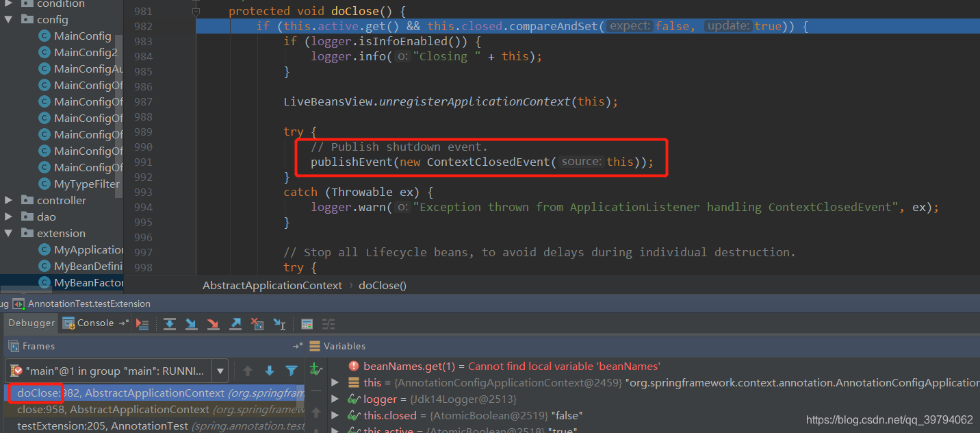Screen dimensions: 980x433
Task: Click the restore icon in Frames header
Action: 297,346
